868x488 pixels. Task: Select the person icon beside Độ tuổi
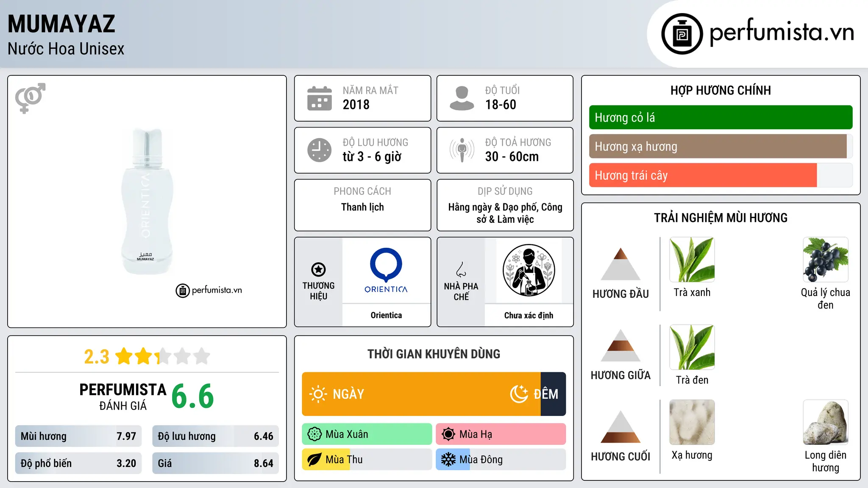pyautogui.click(x=462, y=98)
